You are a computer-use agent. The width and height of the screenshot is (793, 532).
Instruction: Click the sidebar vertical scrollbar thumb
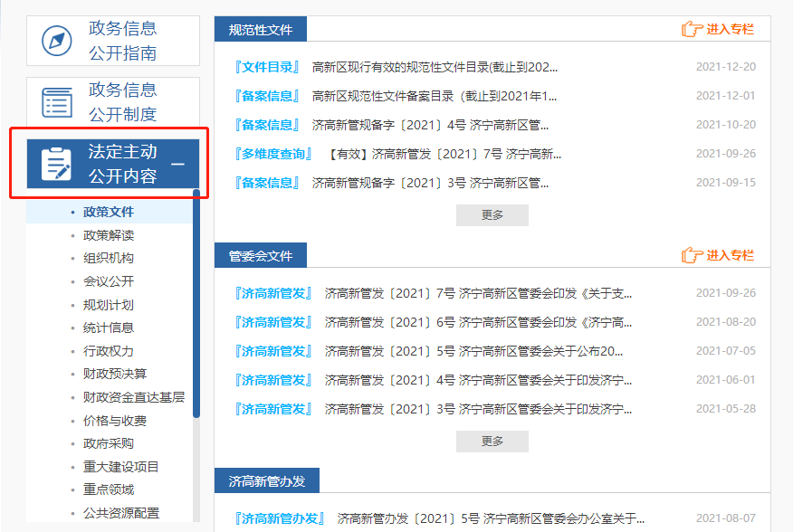pos(196,303)
